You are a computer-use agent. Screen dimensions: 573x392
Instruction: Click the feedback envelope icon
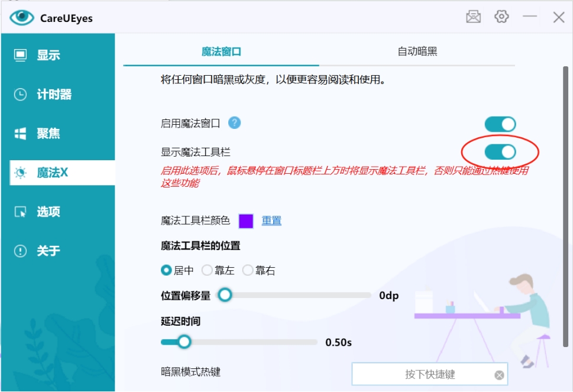point(472,16)
